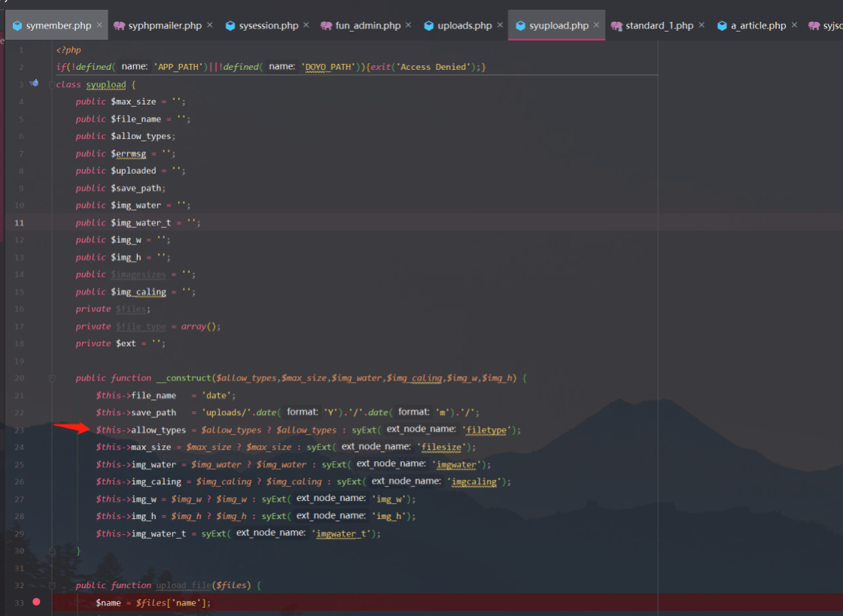This screenshot has width=843, height=616.
Task: Switch to the symember.php tab
Action: [59, 26]
